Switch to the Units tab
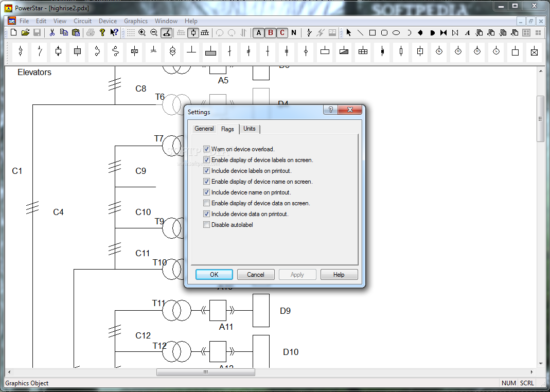The height and width of the screenshot is (392, 550). pos(250,129)
